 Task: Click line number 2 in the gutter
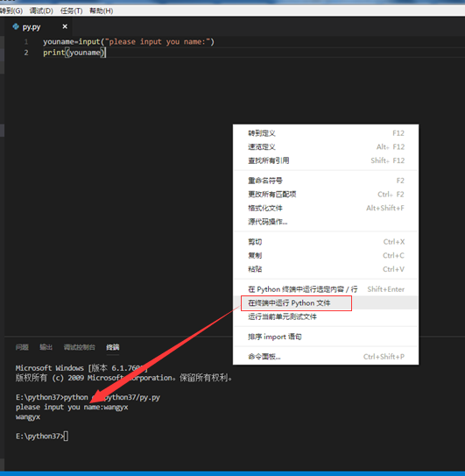coord(26,53)
